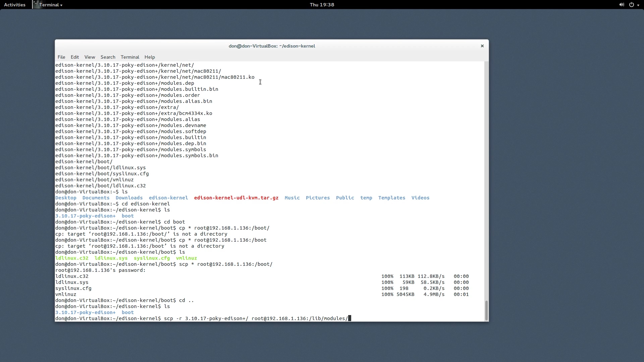Click the sound/volume icon top-right
644x362 pixels.
(x=622, y=4)
